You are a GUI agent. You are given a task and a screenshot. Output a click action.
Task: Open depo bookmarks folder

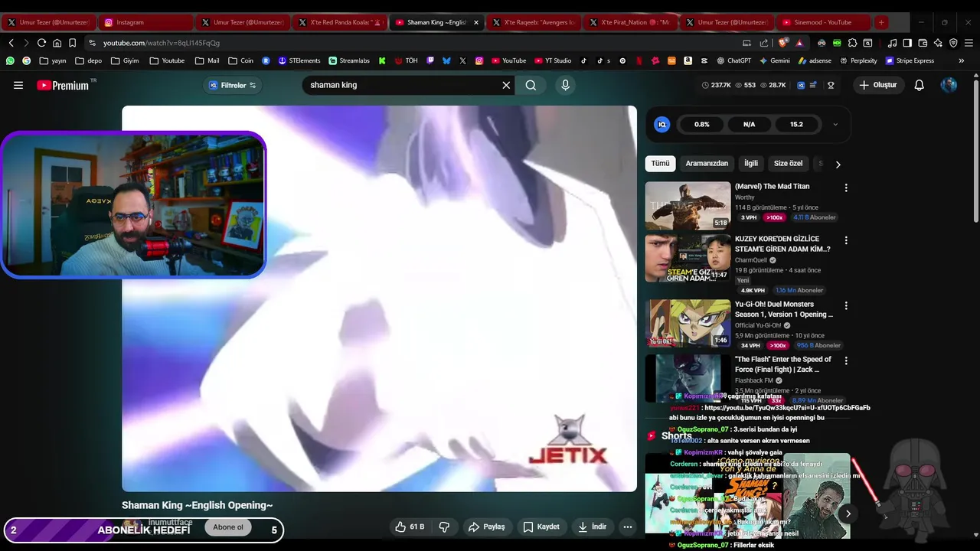tap(89, 60)
